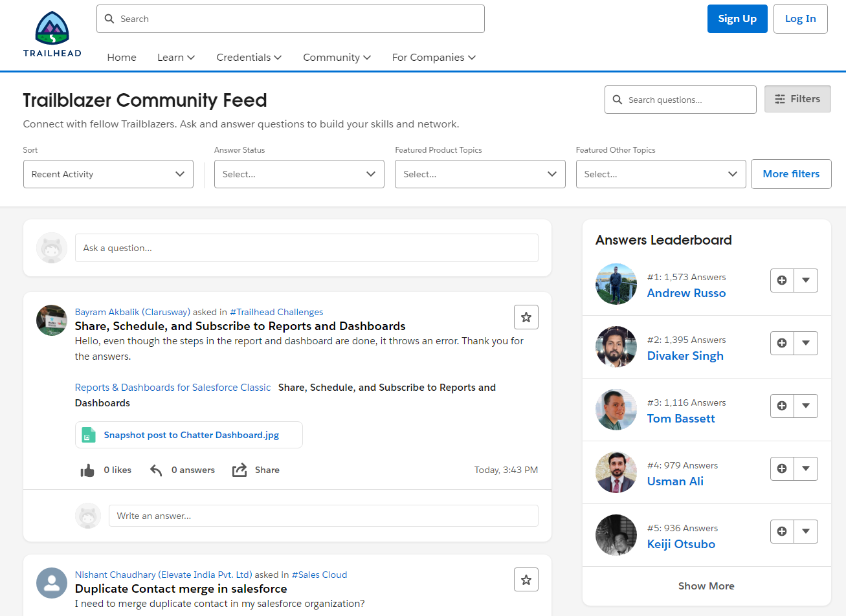Viewport: 846px width, 616px height.
Task: Click the reply arrow icon next to 0 answers
Action: pyautogui.click(x=156, y=470)
